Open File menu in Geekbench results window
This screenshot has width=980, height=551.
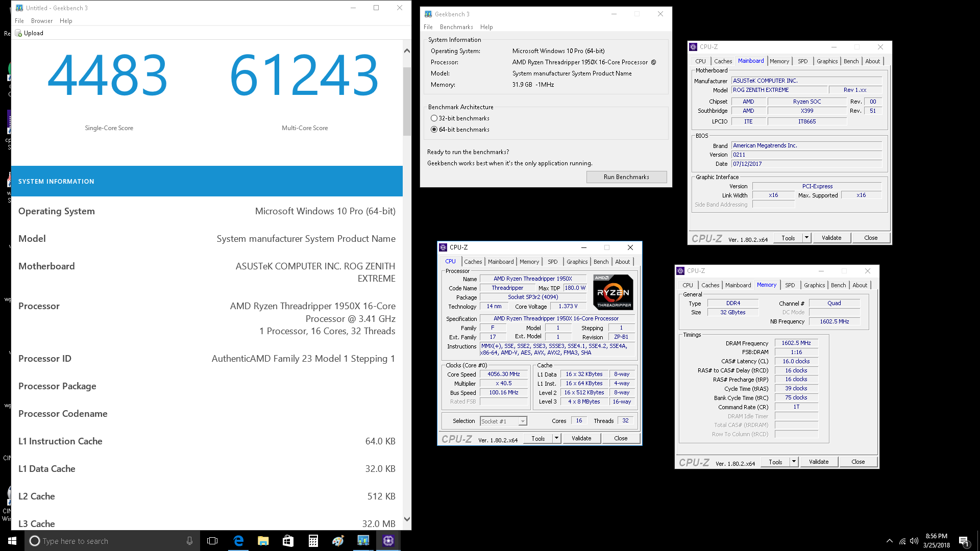(19, 21)
